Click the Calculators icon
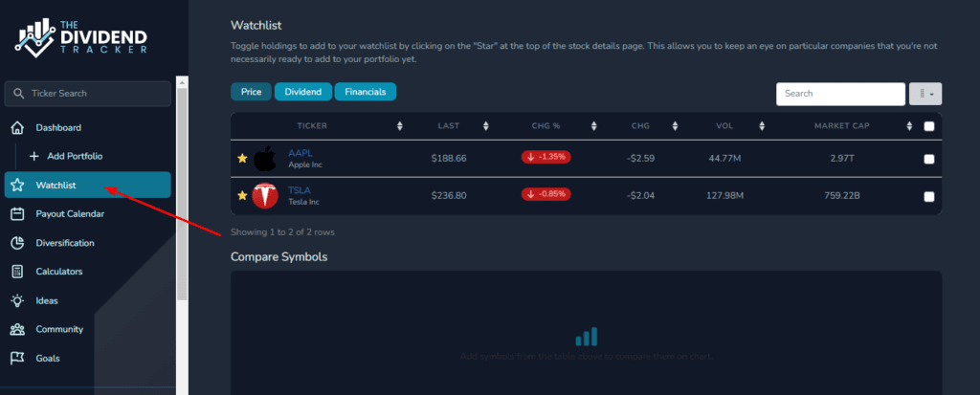This screenshot has height=395, width=980. click(17, 272)
